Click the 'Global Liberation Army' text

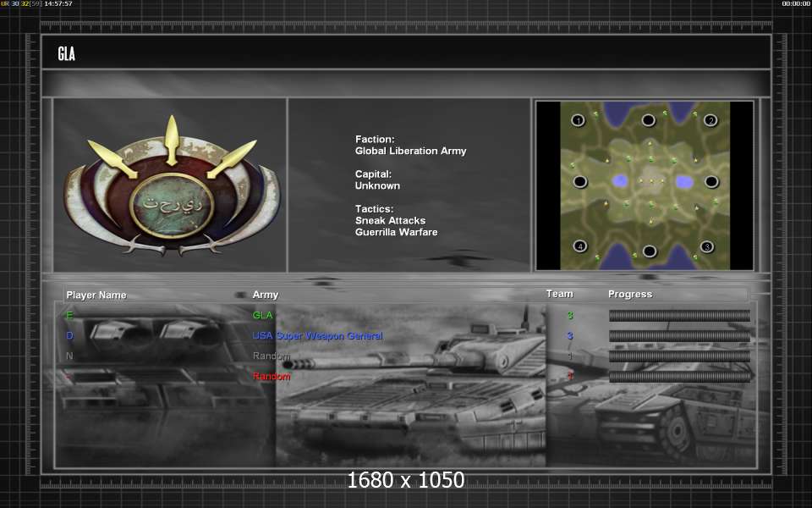(x=411, y=151)
